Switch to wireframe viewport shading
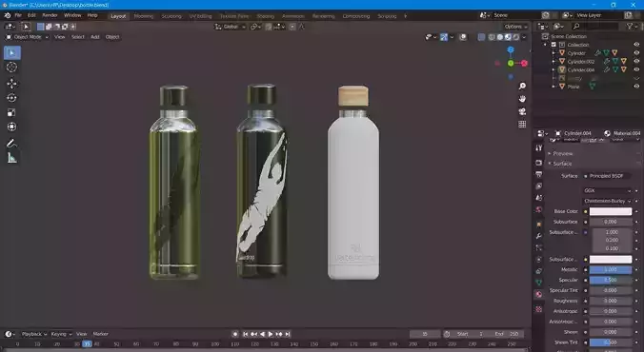The height and width of the screenshot is (352, 644). coord(492,37)
